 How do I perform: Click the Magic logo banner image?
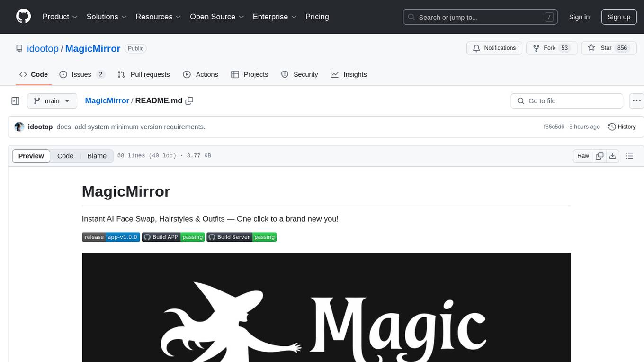(x=326, y=307)
